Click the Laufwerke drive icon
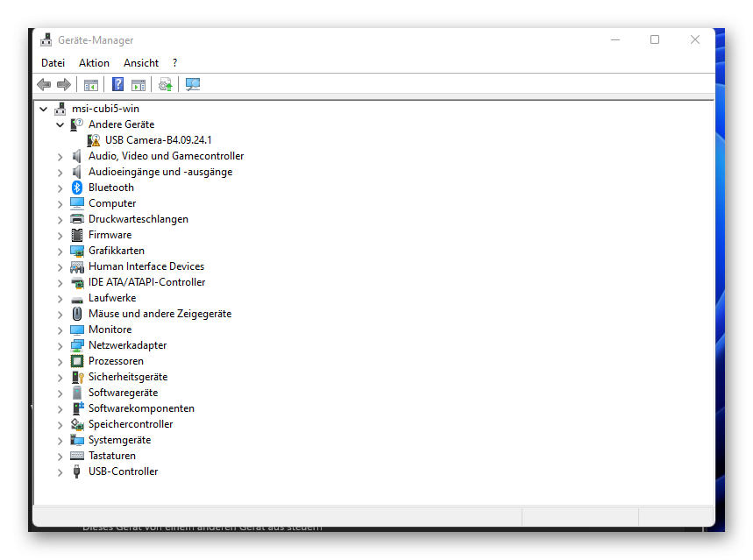This screenshot has width=753, height=560. click(77, 299)
